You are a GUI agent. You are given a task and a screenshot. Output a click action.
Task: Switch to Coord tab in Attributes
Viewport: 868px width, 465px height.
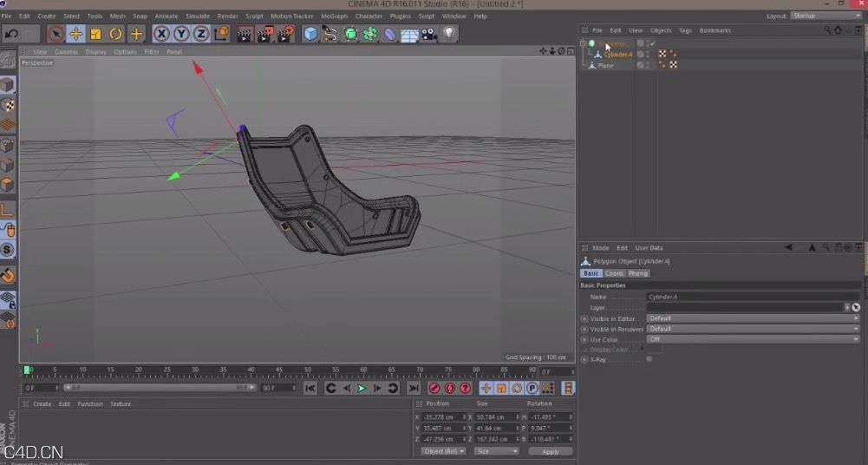click(614, 273)
